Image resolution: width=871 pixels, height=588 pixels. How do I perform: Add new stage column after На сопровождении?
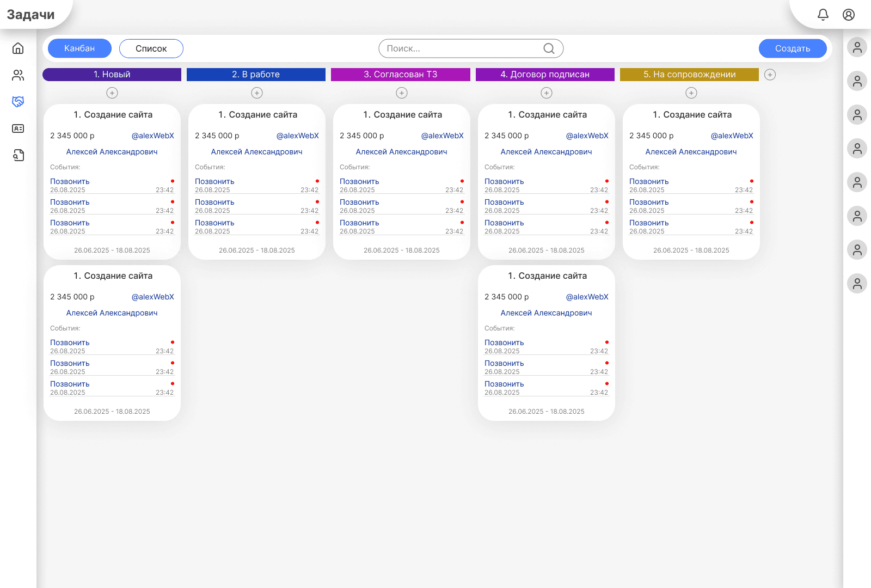770,75
